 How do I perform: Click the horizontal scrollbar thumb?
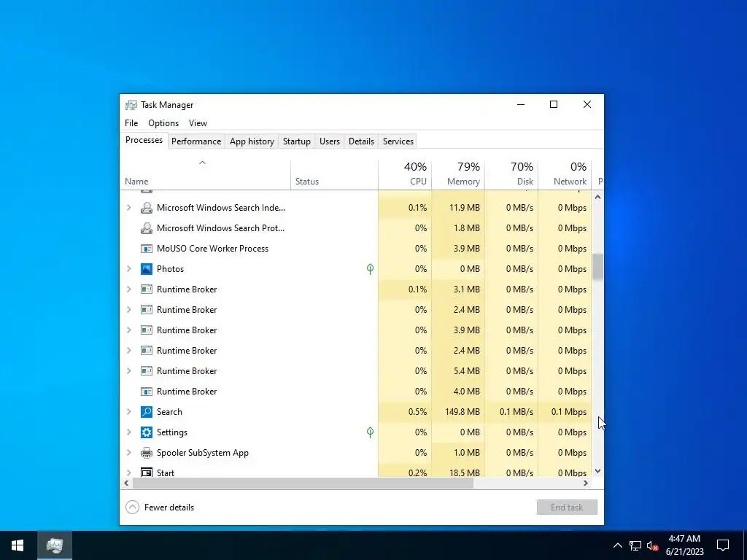(303, 483)
